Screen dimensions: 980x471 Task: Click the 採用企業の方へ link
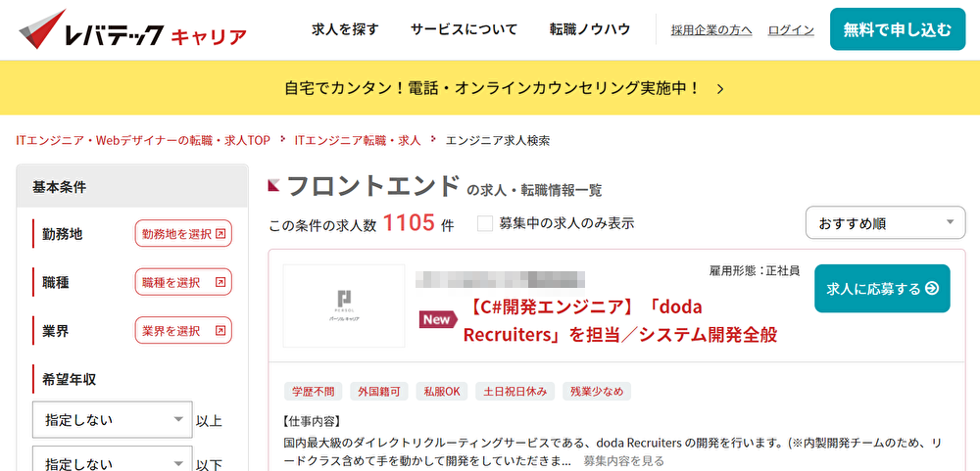[x=711, y=30]
